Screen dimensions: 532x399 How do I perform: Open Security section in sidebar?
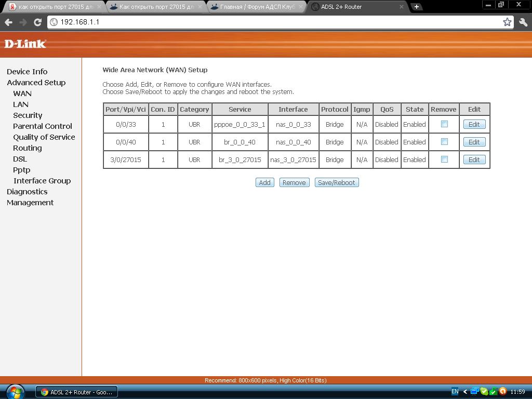(x=28, y=115)
